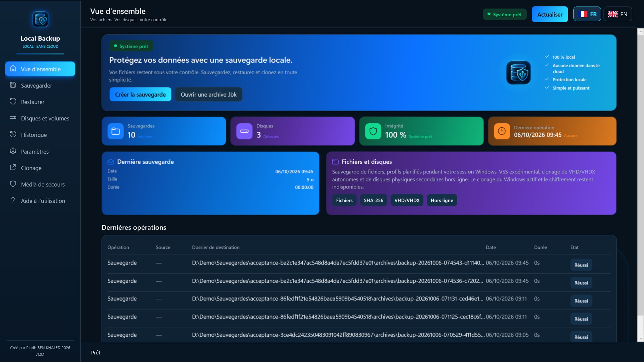Open Sauvegarder in the sidebar
This screenshot has width=644, height=362.
40,85
